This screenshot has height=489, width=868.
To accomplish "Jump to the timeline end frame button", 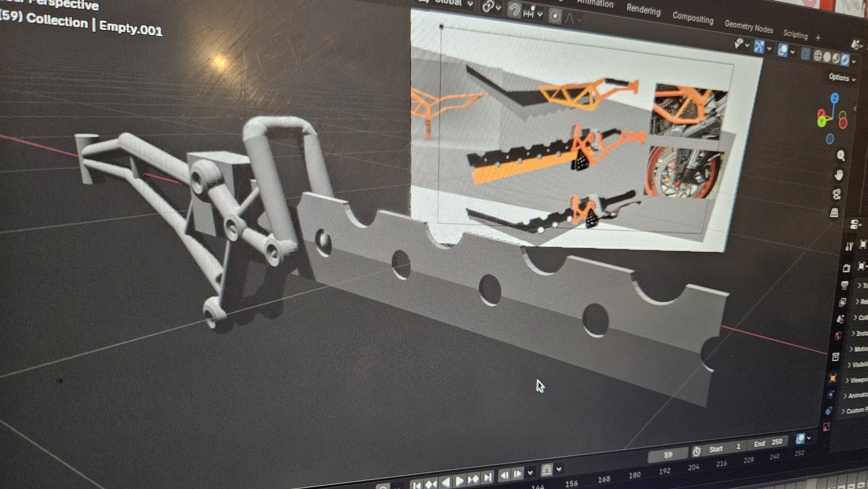I will click(488, 478).
